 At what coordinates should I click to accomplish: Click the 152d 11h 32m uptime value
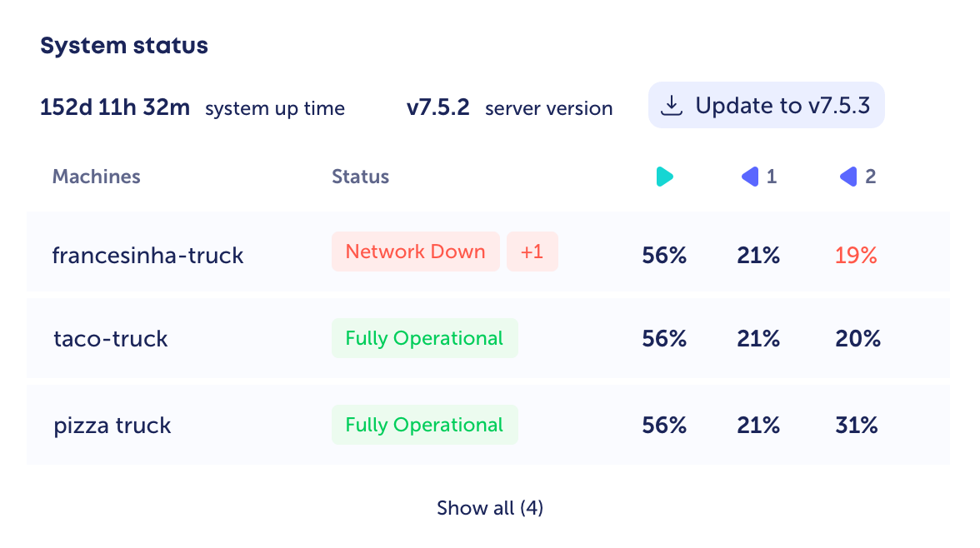(x=115, y=107)
